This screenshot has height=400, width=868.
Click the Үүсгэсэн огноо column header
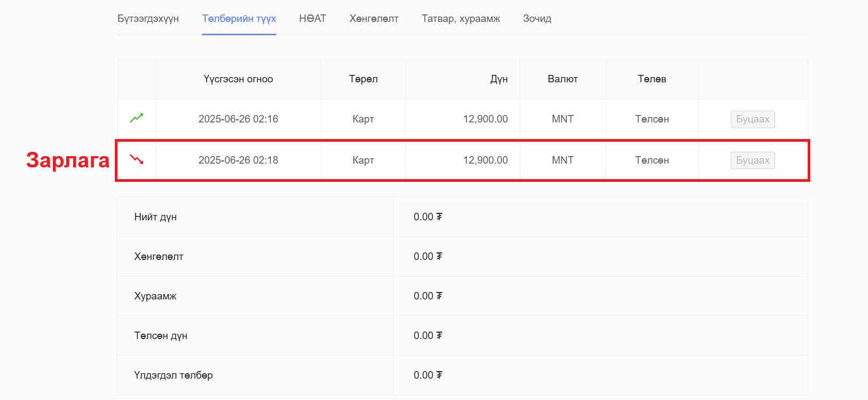pos(238,79)
